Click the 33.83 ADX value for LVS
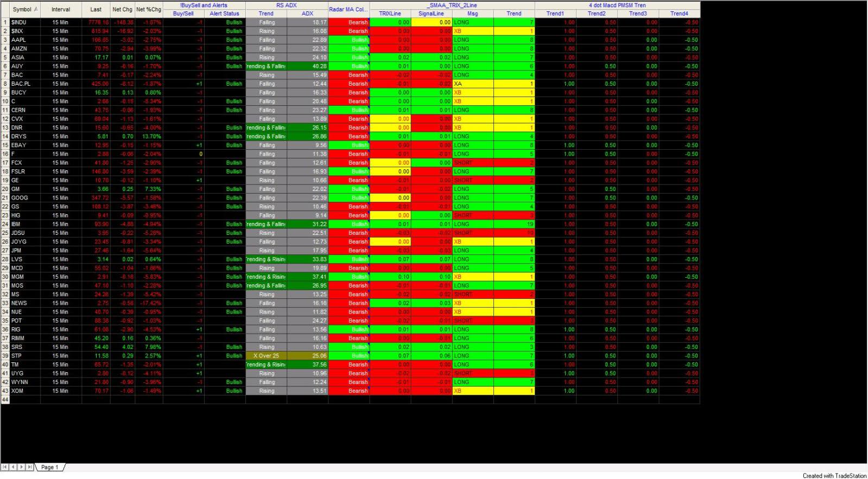 pyautogui.click(x=307, y=259)
